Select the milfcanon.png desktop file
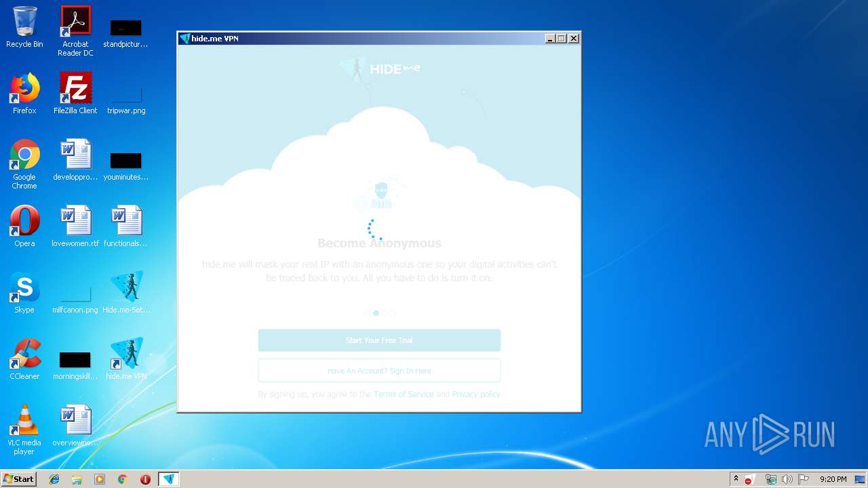The width and height of the screenshot is (868, 488). [x=75, y=298]
